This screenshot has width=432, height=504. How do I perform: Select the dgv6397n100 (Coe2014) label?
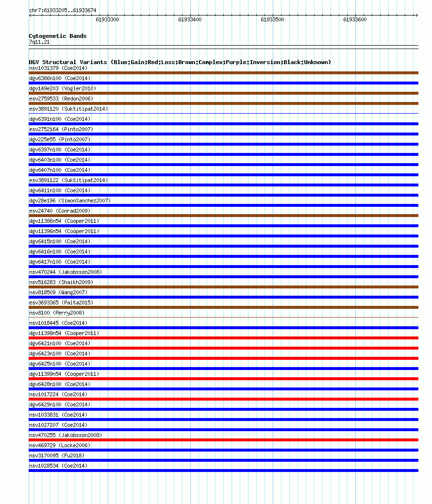[60, 150]
